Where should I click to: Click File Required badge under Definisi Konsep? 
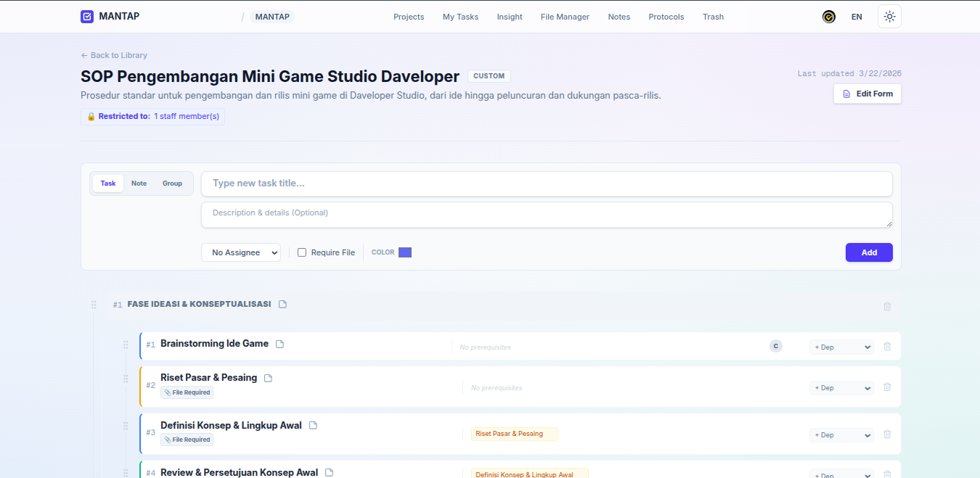click(x=187, y=440)
